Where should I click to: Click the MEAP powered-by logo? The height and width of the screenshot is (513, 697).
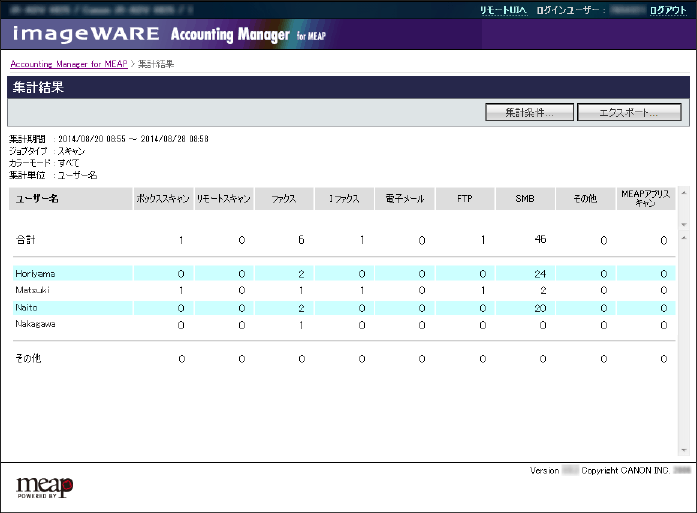coord(44,486)
